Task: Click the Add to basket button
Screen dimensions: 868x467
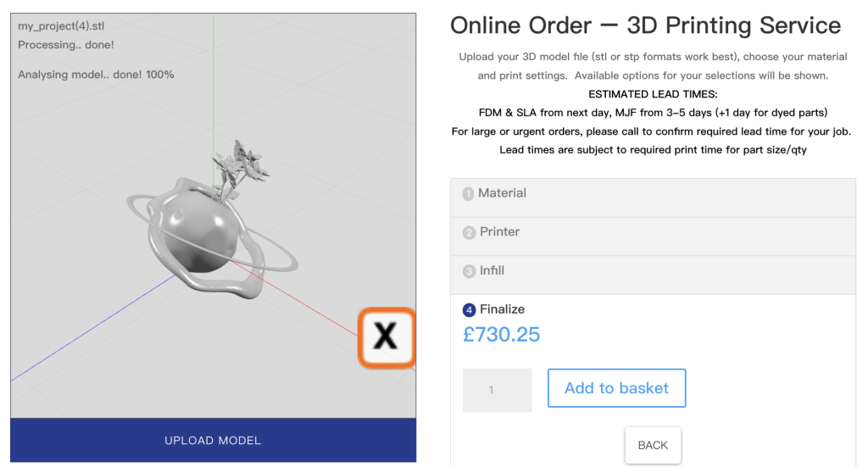Action: (617, 388)
